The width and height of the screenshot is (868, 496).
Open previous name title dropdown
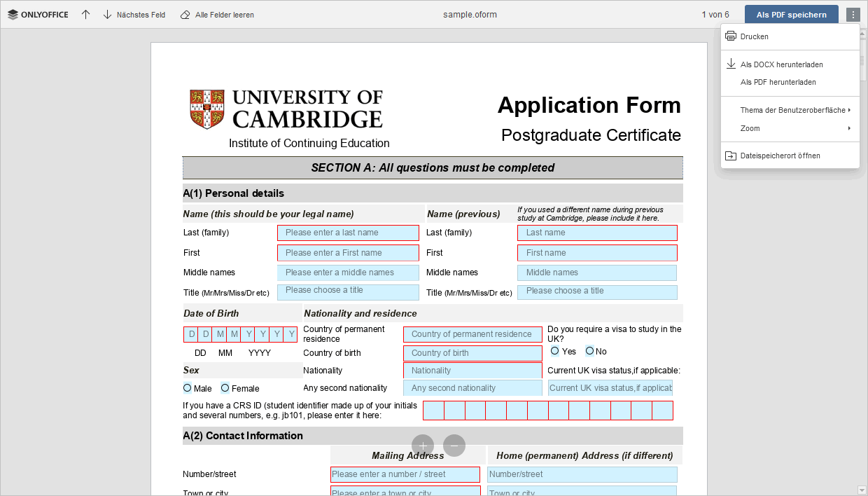[597, 292]
